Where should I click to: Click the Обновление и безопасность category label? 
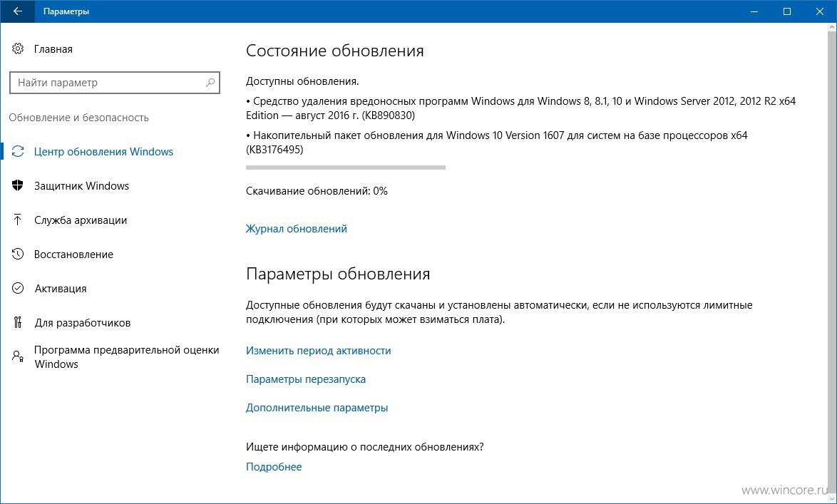(78, 118)
